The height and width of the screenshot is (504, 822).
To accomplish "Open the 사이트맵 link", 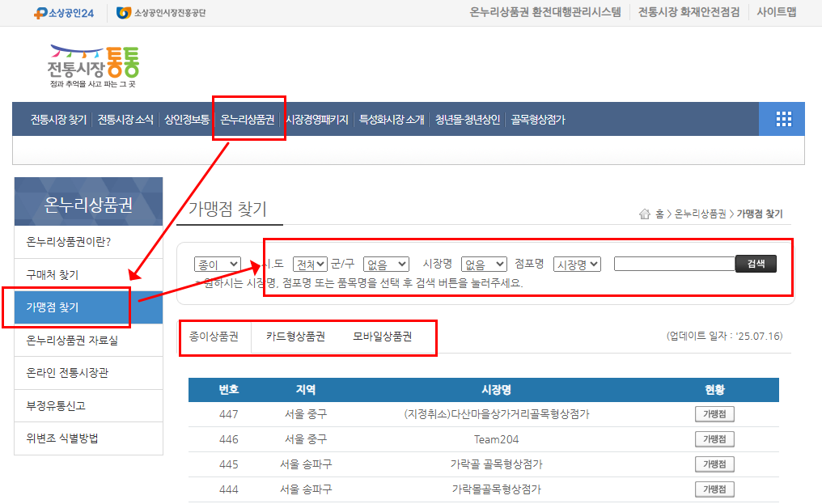I will (777, 12).
